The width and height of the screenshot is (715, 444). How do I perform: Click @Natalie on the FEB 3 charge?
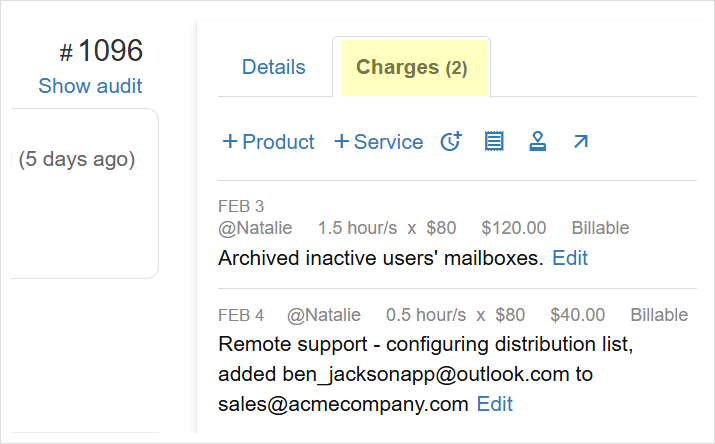point(255,228)
